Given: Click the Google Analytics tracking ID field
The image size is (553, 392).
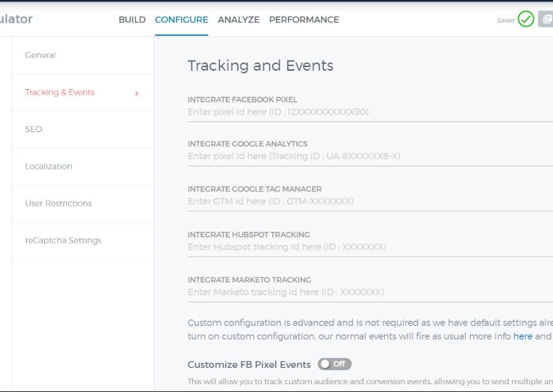Looking at the screenshot, I should 369,157.
